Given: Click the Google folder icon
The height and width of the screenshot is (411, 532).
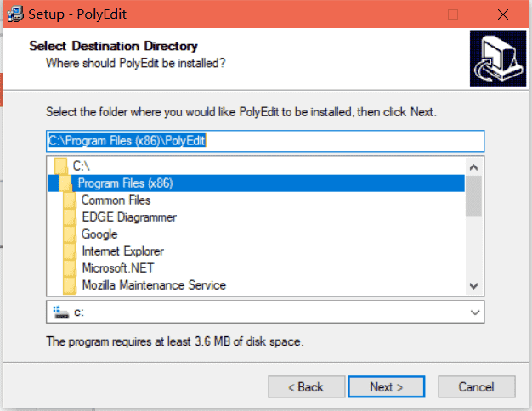Looking at the screenshot, I should click(70, 234).
